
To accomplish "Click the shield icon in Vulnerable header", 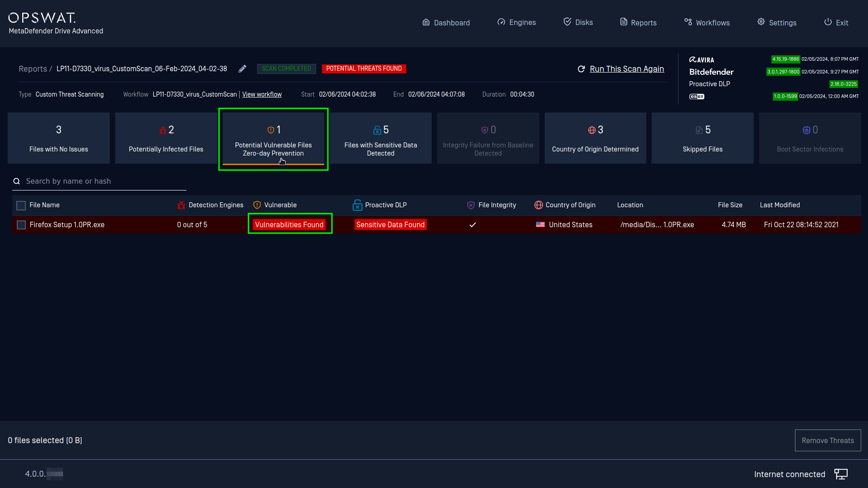I will 257,205.
